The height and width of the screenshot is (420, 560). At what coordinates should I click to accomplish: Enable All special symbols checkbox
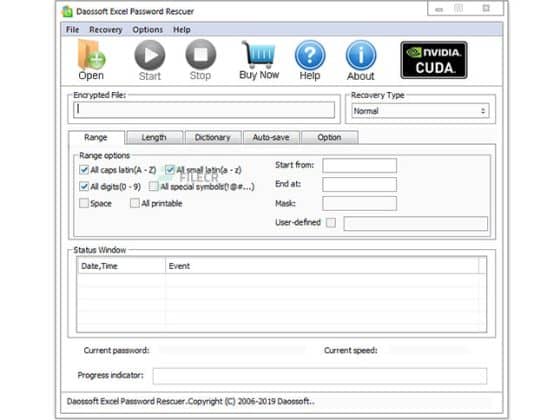154,186
